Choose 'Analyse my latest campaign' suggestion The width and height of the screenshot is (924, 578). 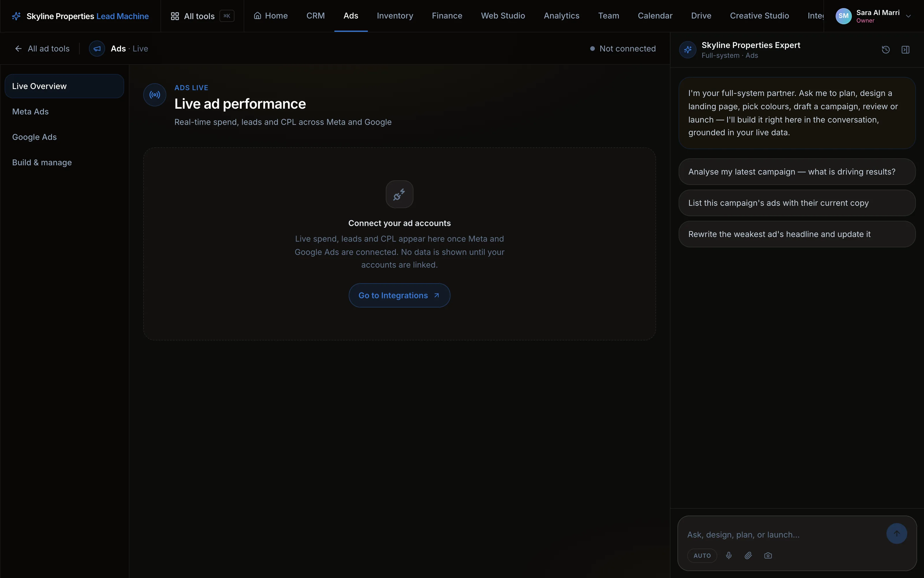[x=797, y=172]
